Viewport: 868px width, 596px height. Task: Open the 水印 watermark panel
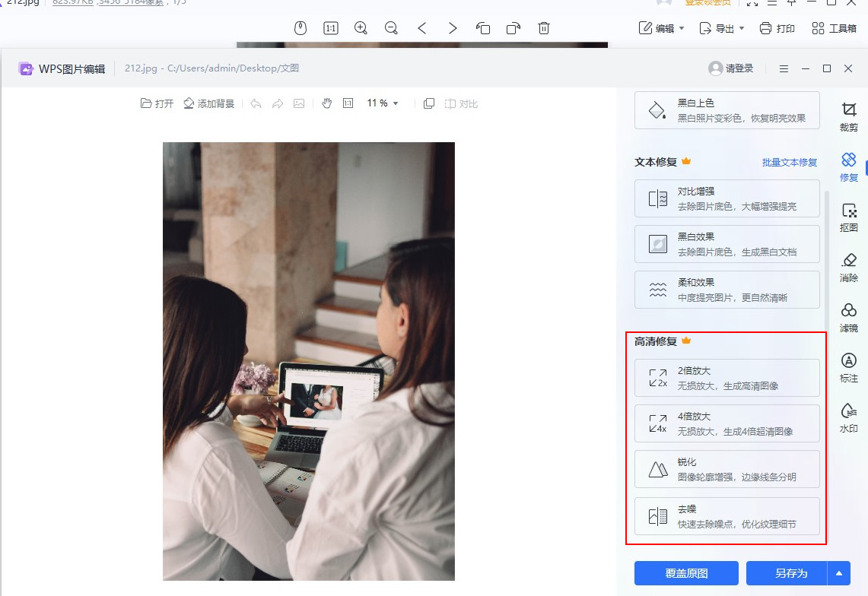848,417
